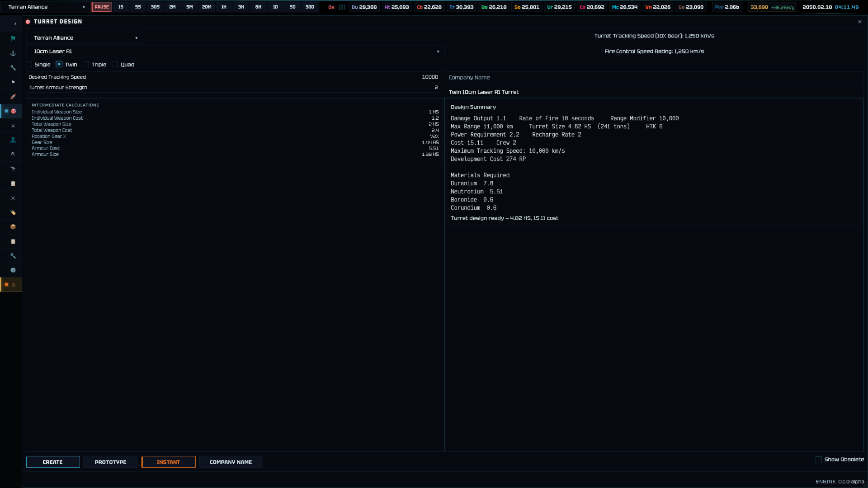The width and height of the screenshot is (868, 488).
Task: Click clipboard icon below the box icon
Action: click(x=13, y=241)
